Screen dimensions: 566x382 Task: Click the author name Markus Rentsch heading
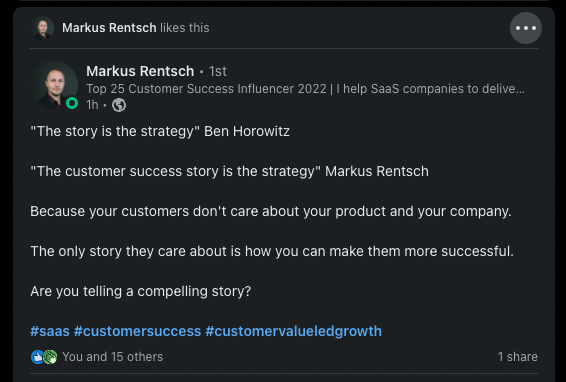[x=140, y=71]
